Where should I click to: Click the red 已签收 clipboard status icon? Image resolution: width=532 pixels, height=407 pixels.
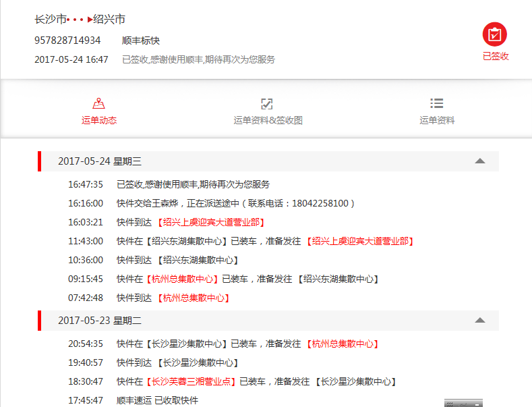495,34
